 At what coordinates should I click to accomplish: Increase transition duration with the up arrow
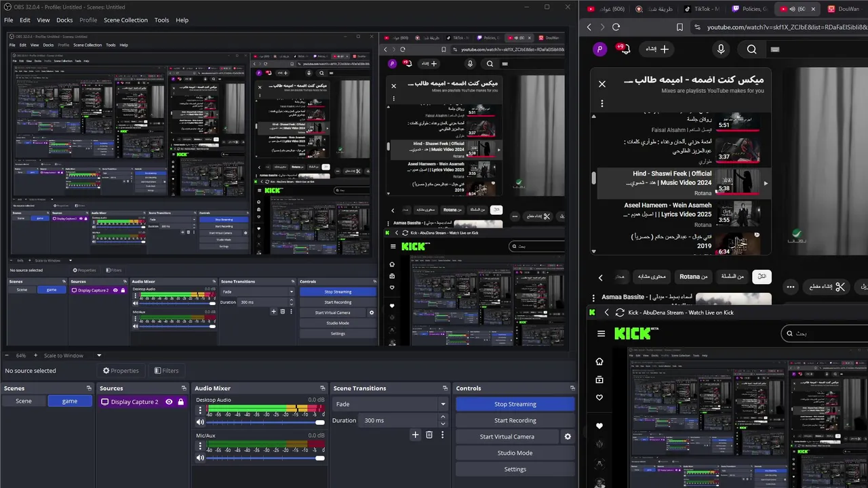click(x=443, y=418)
